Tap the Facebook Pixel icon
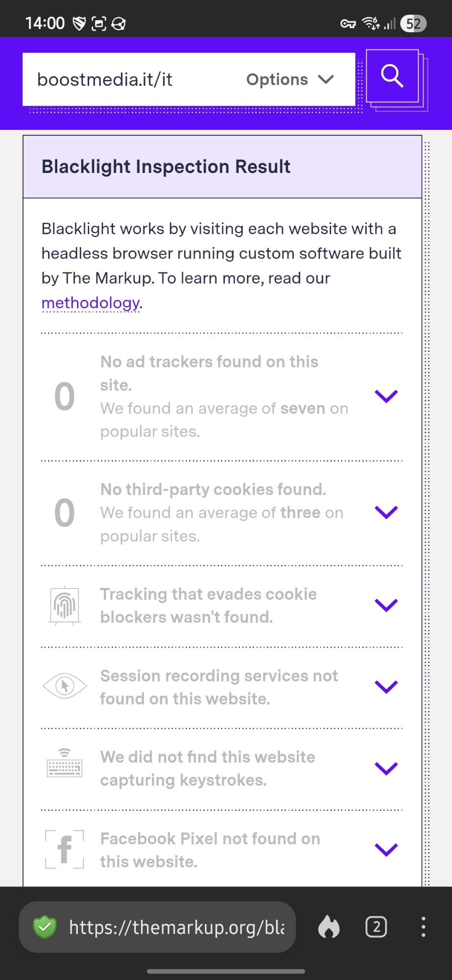Image resolution: width=452 pixels, height=980 pixels. click(x=65, y=849)
